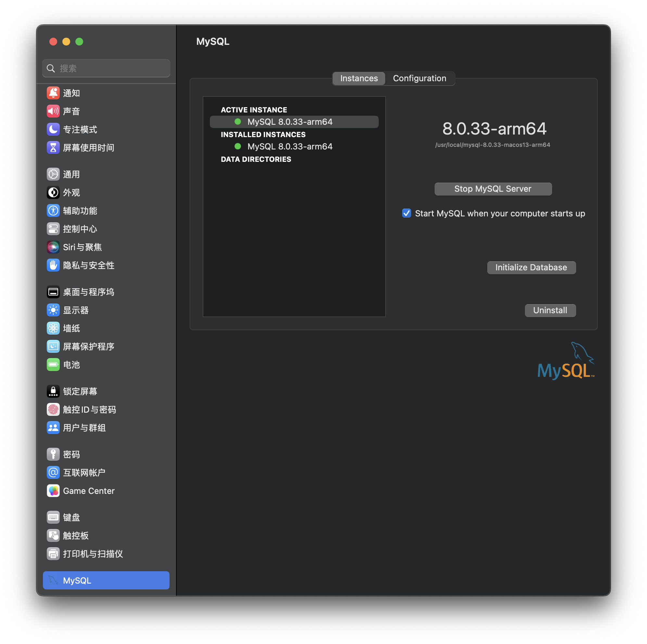Select MySQL dolphin item in sidebar
Viewport: 647px width, 644px height.
(106, 580)
